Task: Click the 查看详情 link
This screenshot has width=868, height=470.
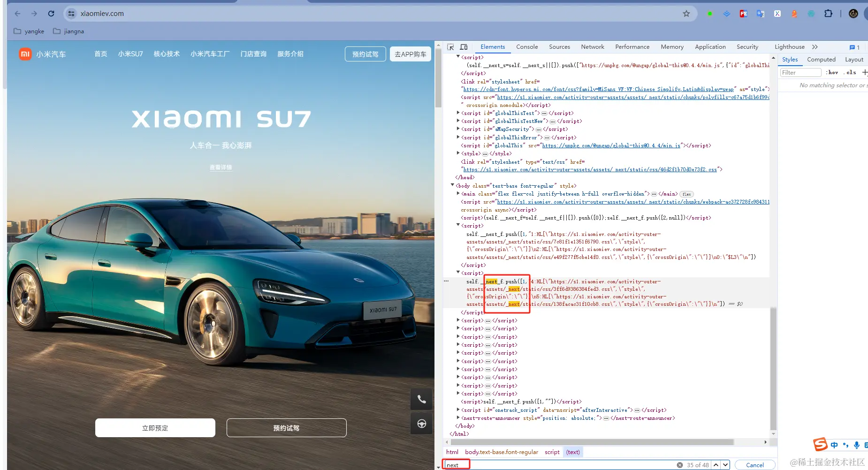Action: 221,167
